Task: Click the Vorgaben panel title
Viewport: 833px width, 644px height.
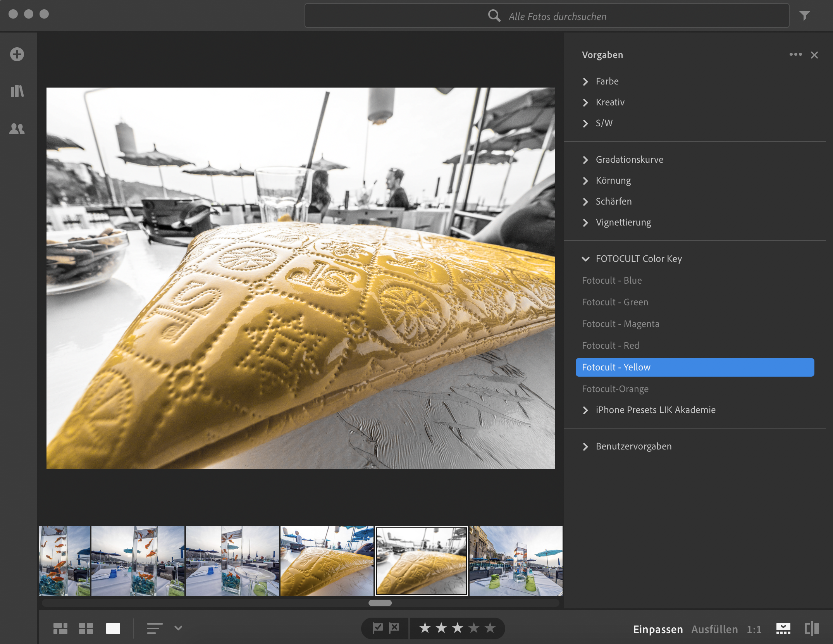Action: (x=602, y=55)
